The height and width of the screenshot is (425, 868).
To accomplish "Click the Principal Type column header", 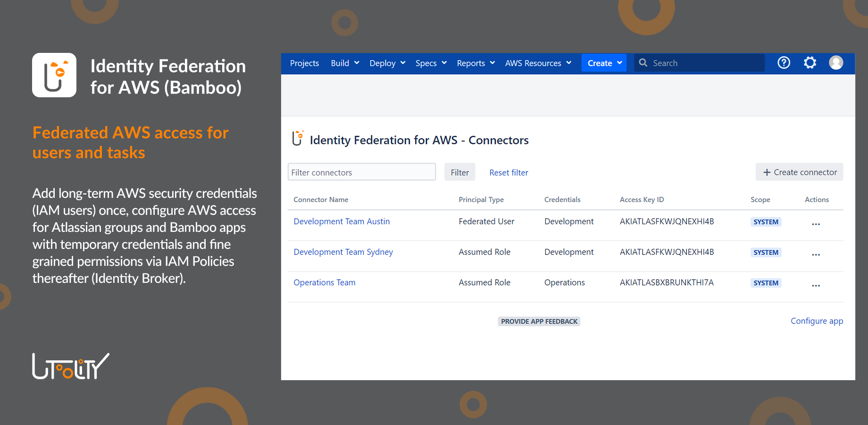I will pos(481,199).
